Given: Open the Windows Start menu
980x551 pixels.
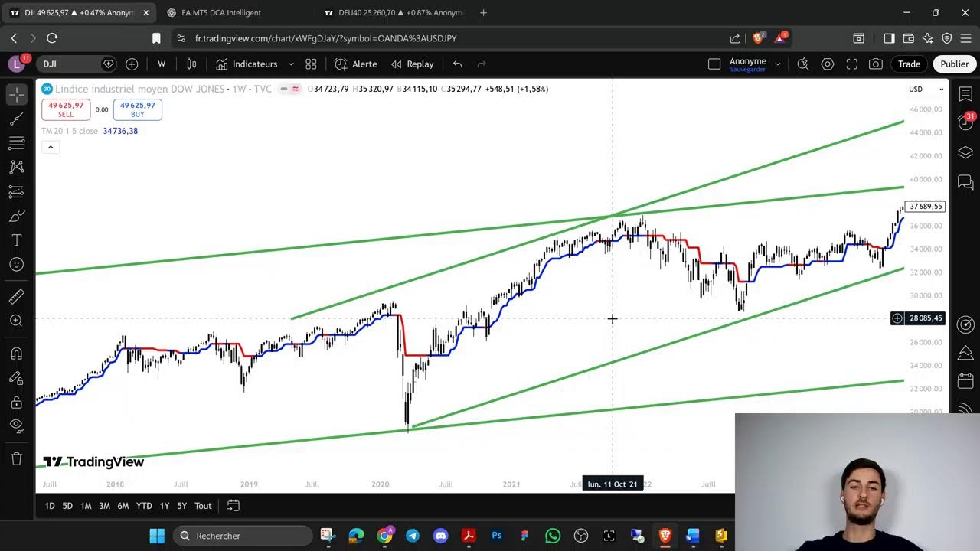Looking at the screenshot, I should coord(157,536).
